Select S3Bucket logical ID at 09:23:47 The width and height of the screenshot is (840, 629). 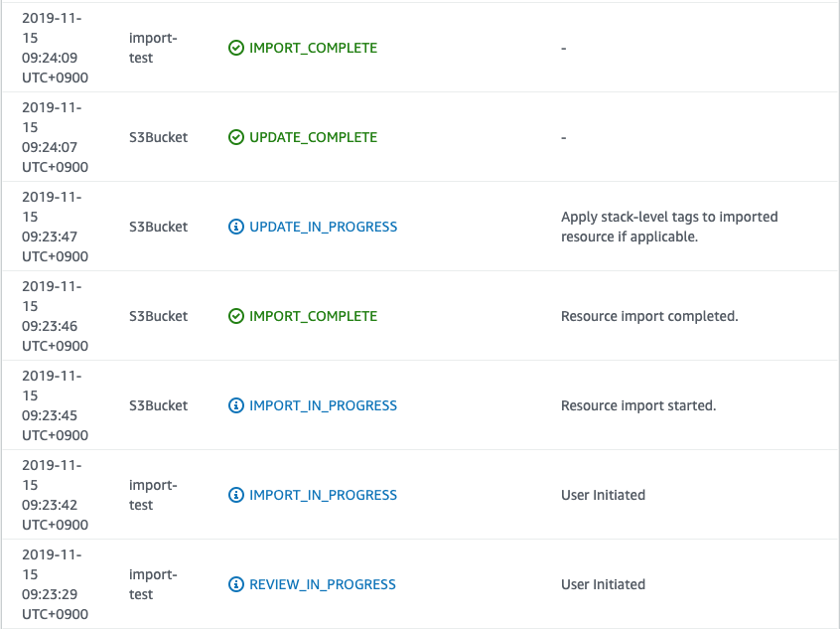(158, 227)
